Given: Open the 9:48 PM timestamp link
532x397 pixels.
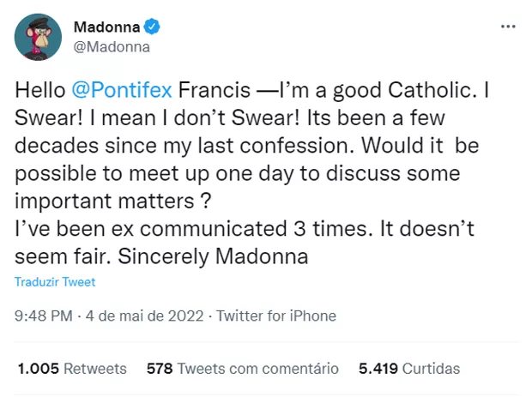Looking at the screenshot, I should click(43, 316).
